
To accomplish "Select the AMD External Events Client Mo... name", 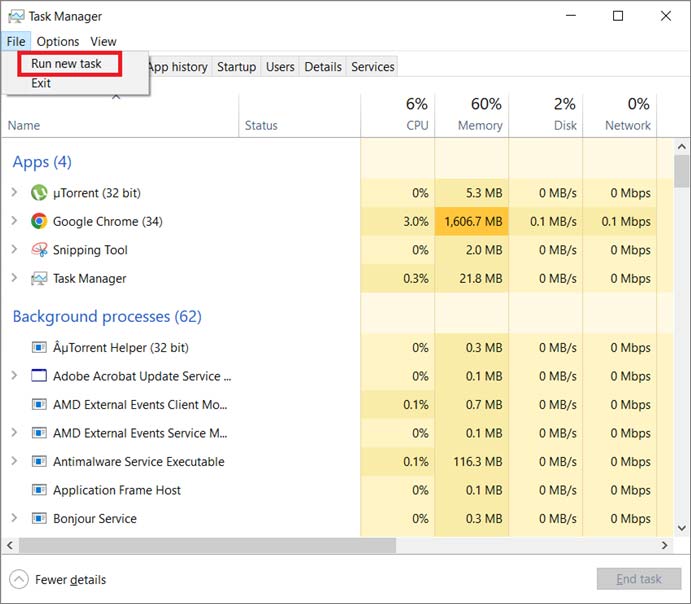I will [140, 404].
